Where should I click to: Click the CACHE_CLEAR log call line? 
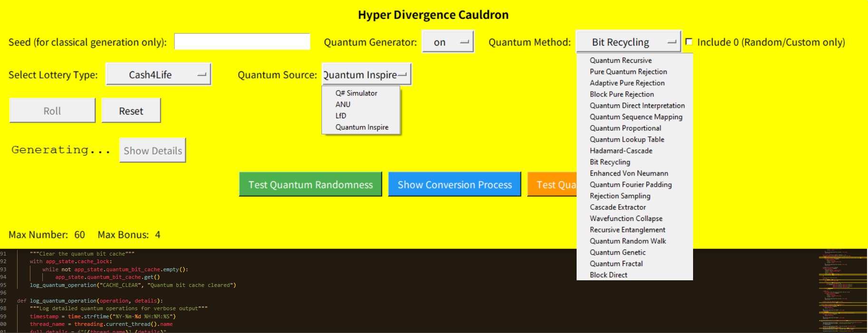pyautogui.click(x=133, y=285)
